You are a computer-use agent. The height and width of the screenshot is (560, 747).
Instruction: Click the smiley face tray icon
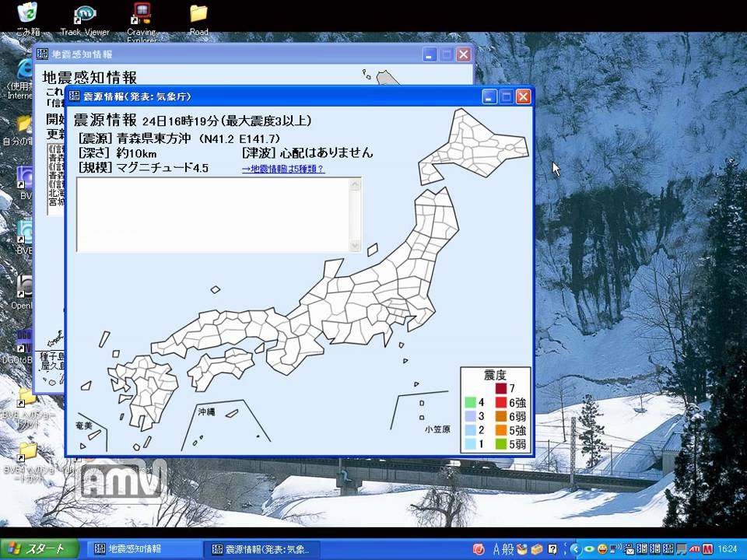click(603, 548)
